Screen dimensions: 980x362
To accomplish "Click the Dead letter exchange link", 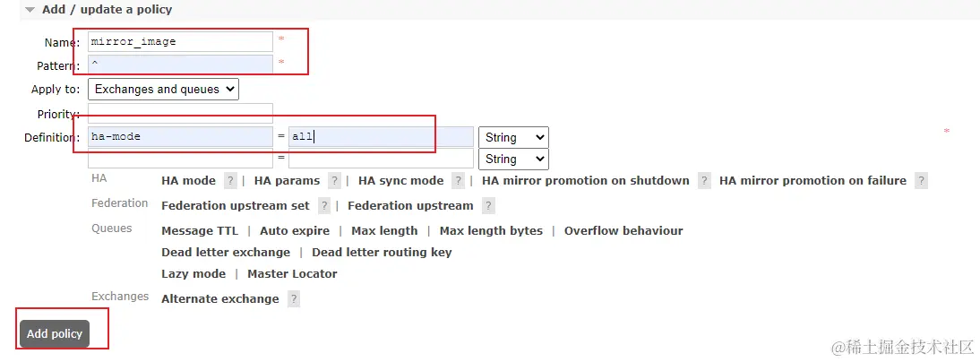I will [x=226, y=252].
